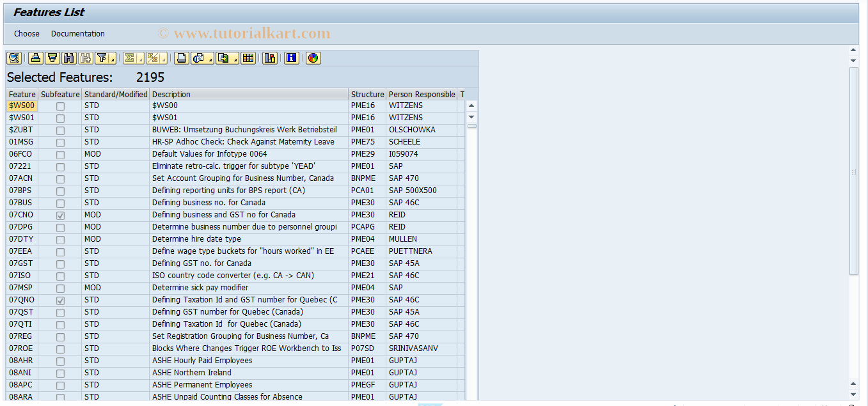Expand the Total dropdown arrow
This screenshot has width=868, height=406.
point(141,59)
